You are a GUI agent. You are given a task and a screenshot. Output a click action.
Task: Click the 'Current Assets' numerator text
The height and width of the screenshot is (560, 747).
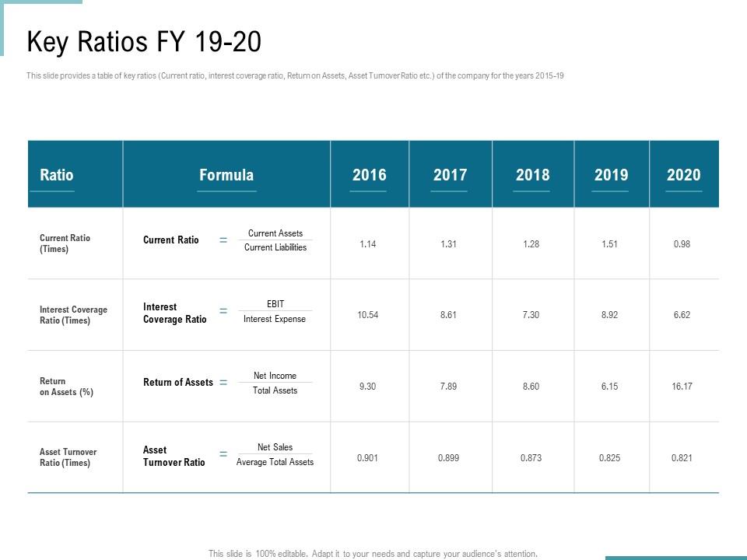tap(275, 233)
